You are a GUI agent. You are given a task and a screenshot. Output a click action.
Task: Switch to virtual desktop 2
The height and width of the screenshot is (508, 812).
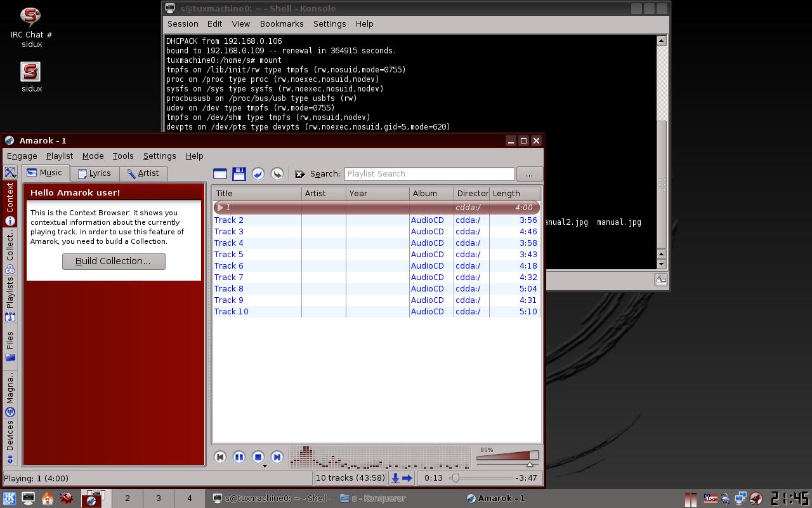(128, 498)
